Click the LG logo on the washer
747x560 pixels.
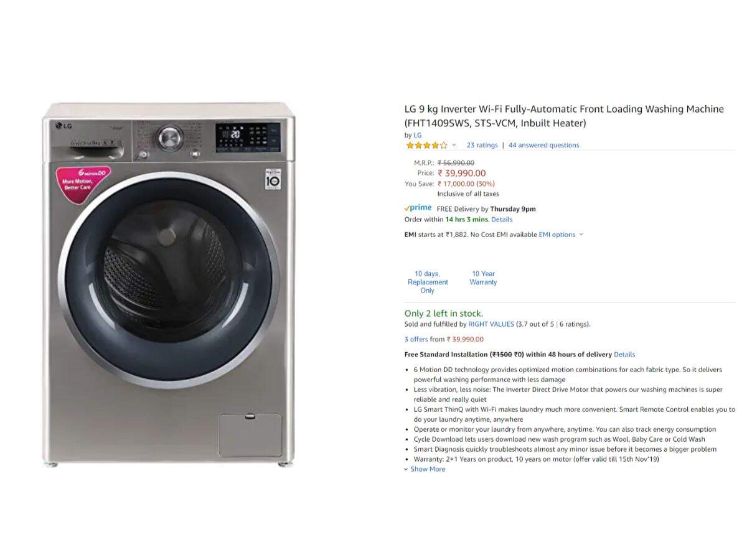click(x=61, y=126)
